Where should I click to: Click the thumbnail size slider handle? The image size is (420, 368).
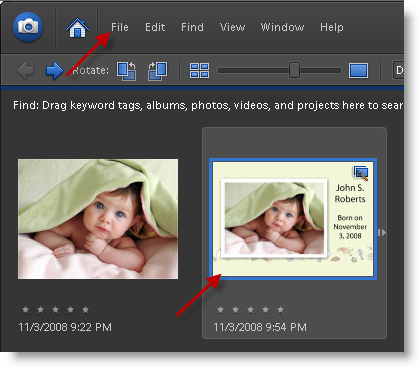pyautogui.click(x=294, y=70)
